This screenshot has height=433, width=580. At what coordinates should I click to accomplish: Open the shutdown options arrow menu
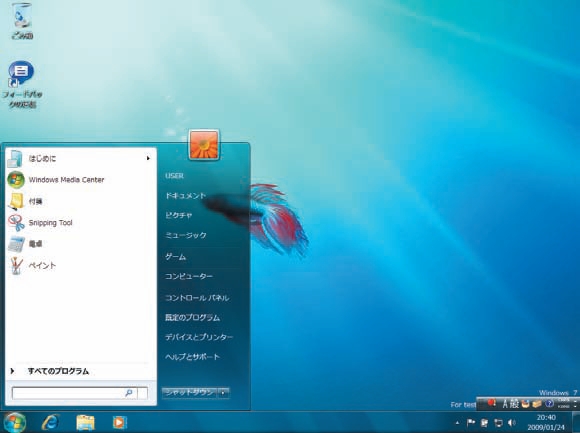point(223,393)
